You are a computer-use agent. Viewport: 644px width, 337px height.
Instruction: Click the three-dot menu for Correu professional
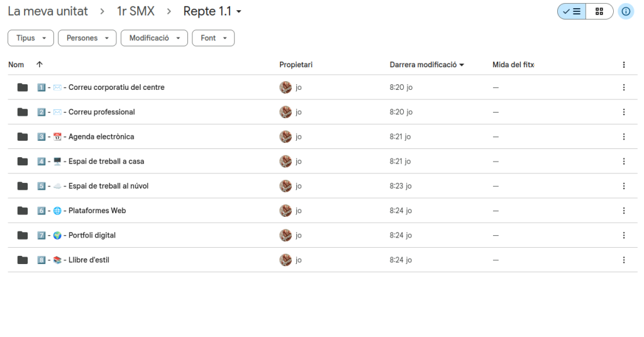[x=624, y=112]
